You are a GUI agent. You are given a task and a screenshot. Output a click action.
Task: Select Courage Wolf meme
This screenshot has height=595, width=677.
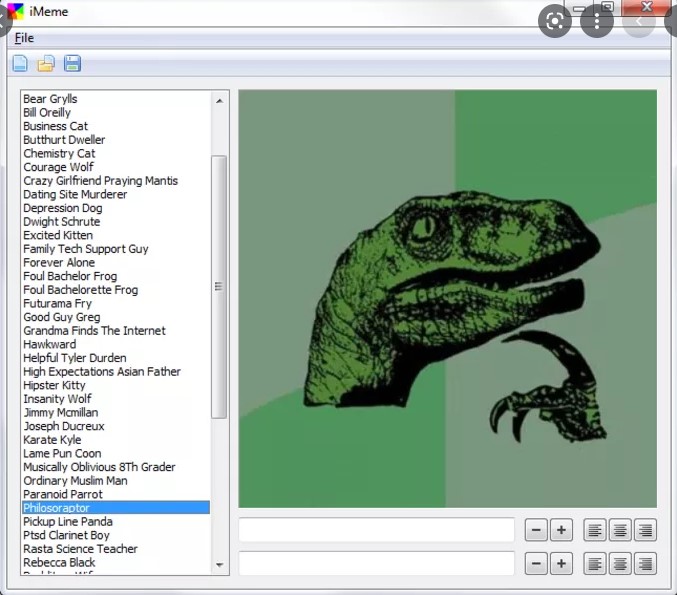[58, 167]
